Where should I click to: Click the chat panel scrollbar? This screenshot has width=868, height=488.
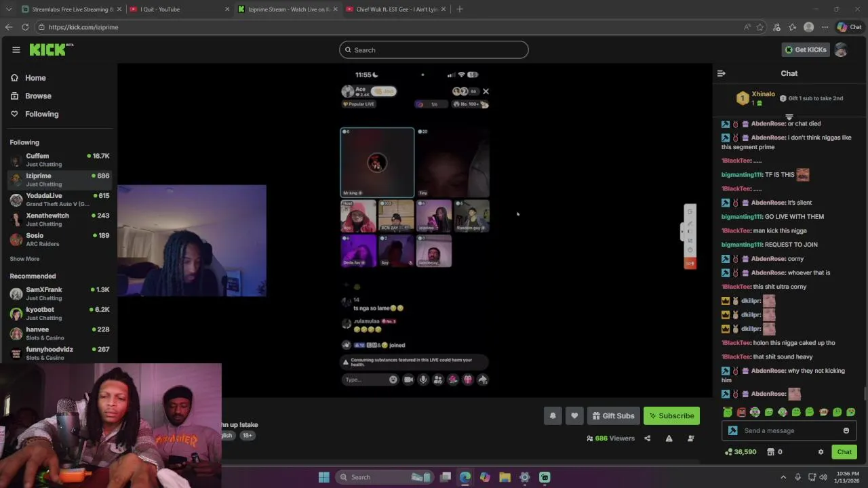(x=865, y=394)
